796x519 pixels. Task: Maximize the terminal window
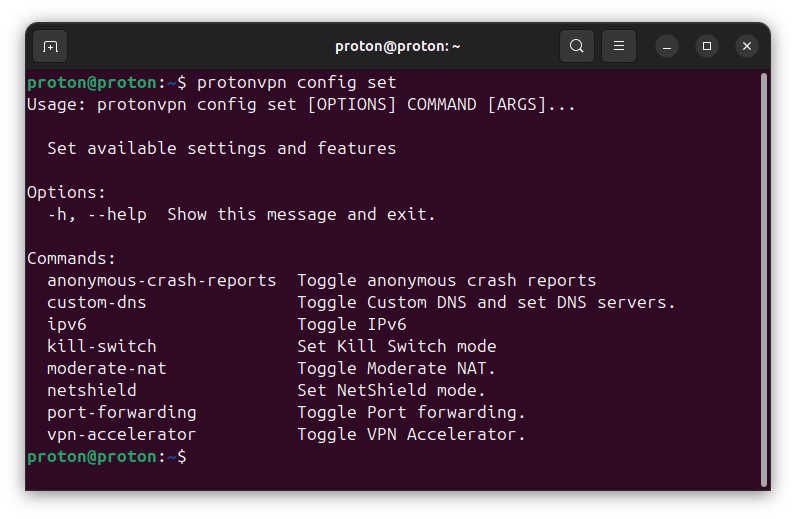pyautogui.click(x=707, y=46)
